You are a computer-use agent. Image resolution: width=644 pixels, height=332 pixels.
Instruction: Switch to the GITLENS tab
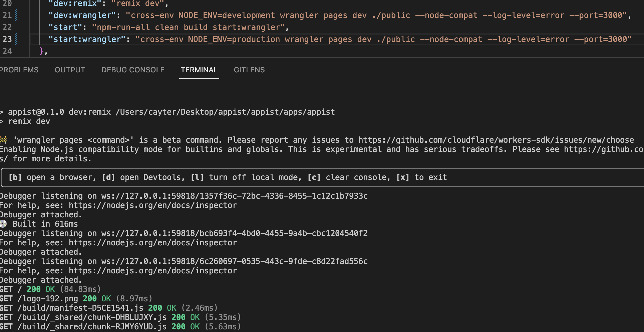pos(249,70)
